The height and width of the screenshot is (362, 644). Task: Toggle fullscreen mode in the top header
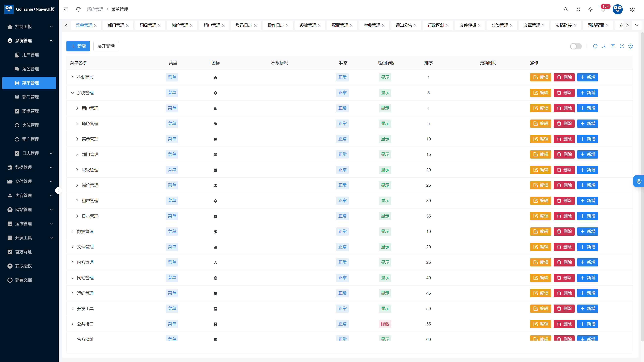tap(578, 9)
